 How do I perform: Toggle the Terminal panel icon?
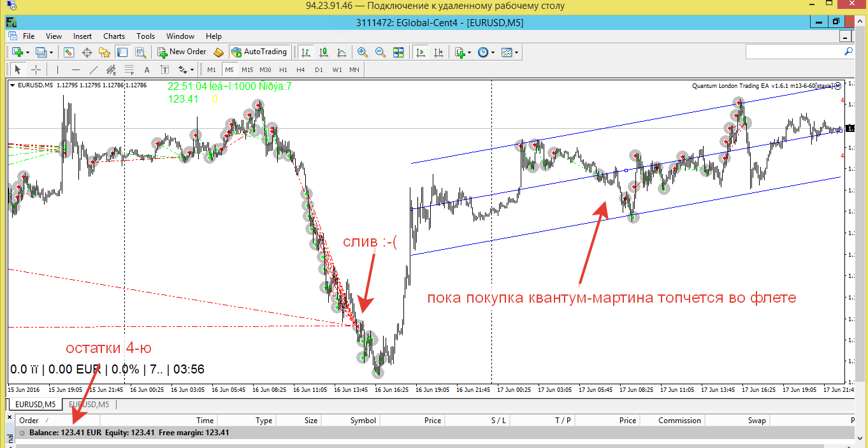click(122, 52)
